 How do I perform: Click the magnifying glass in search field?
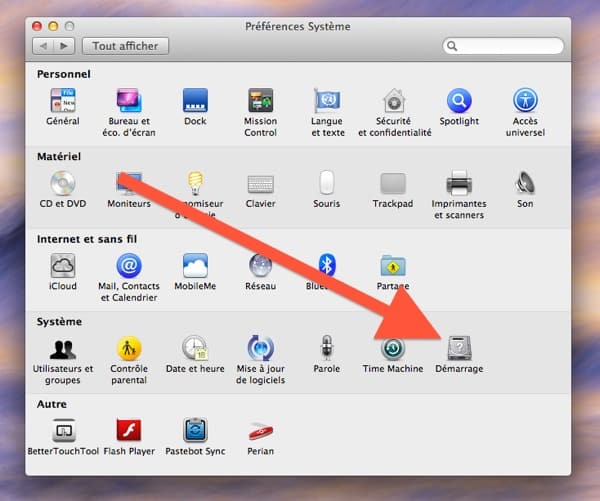[452, 46]
